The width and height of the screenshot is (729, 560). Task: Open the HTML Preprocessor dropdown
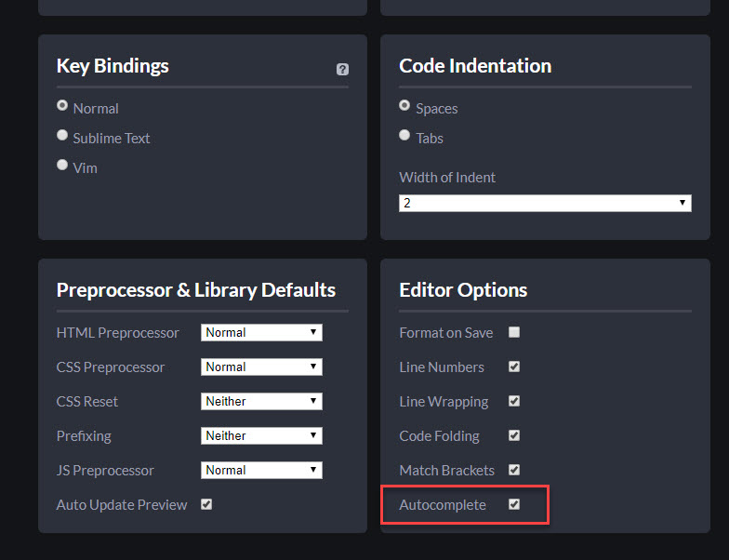261,332
